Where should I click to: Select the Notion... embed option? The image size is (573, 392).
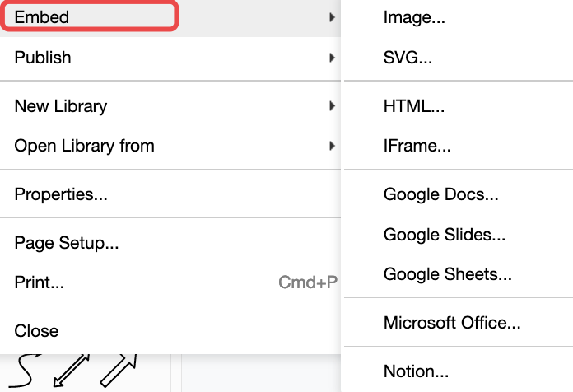[416, 371]
